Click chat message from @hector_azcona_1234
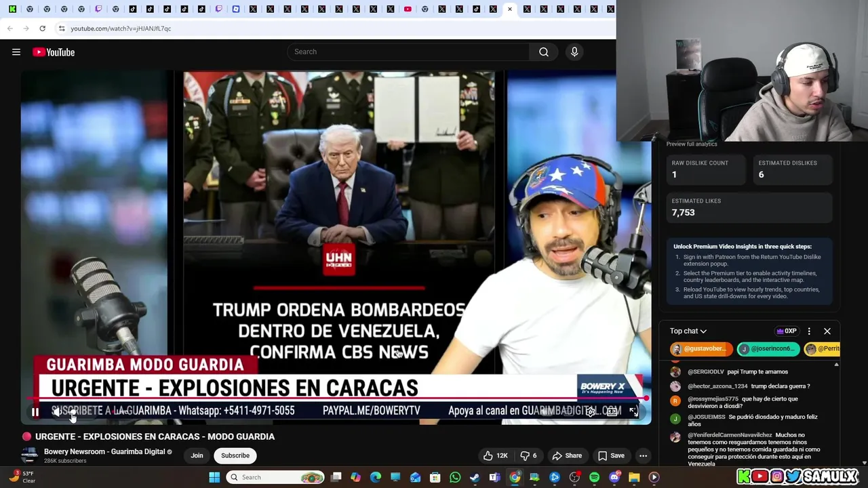Image resolution: width=868 pixels, height=488 pixels. (x=749, y=386)
